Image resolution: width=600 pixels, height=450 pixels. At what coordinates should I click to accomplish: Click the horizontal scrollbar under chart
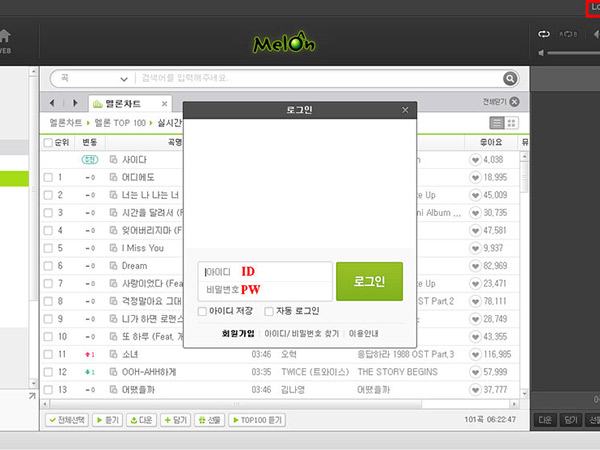[x=236, y=404]
